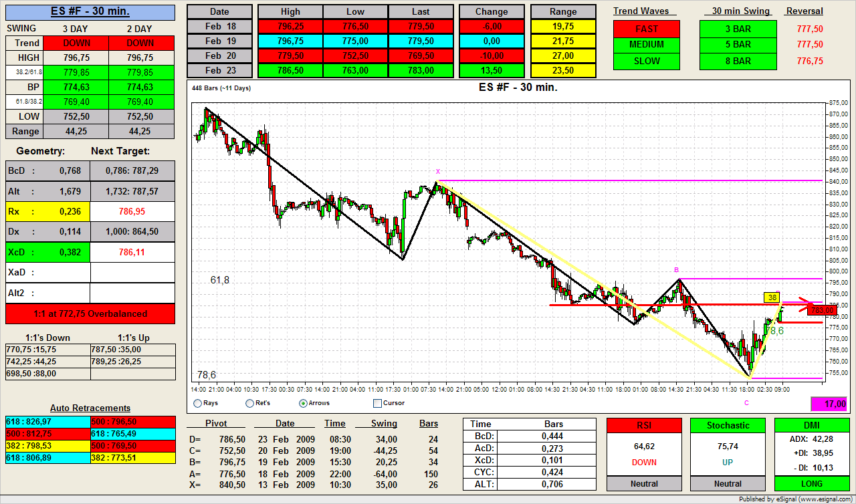This screenshot has width=856, height=504.
Task: Click the 8 BAR swing box
Action: [x=738, y=61]
